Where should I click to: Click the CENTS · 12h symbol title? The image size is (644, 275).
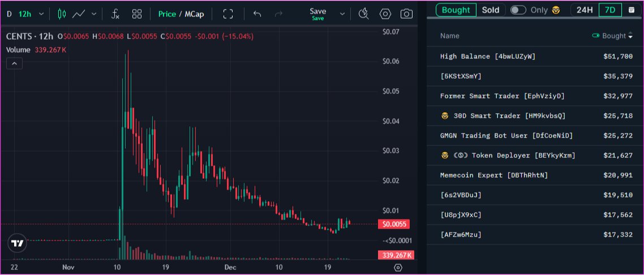click(x=29, y=37)
